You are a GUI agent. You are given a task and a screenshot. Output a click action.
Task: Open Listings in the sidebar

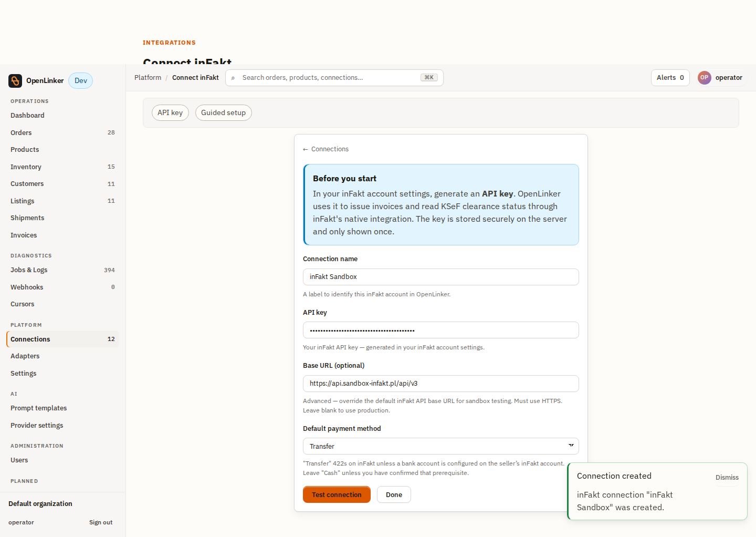click(x=62, y=201)
